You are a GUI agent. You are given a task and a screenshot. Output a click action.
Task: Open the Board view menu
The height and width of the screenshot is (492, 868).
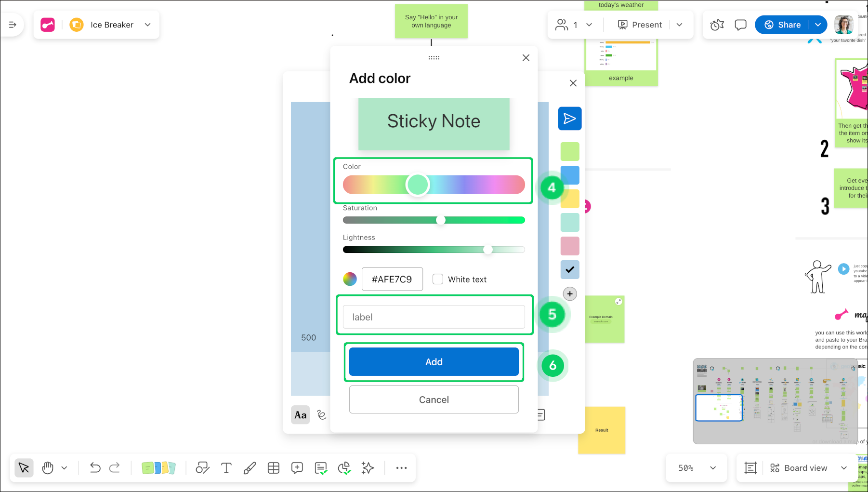pos(808,468)
